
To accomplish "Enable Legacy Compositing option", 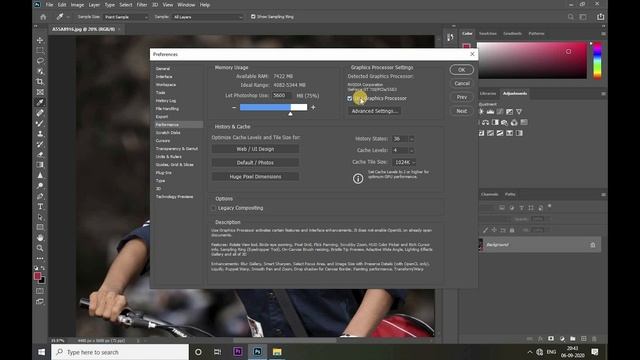I will click(x=213, y=208).
